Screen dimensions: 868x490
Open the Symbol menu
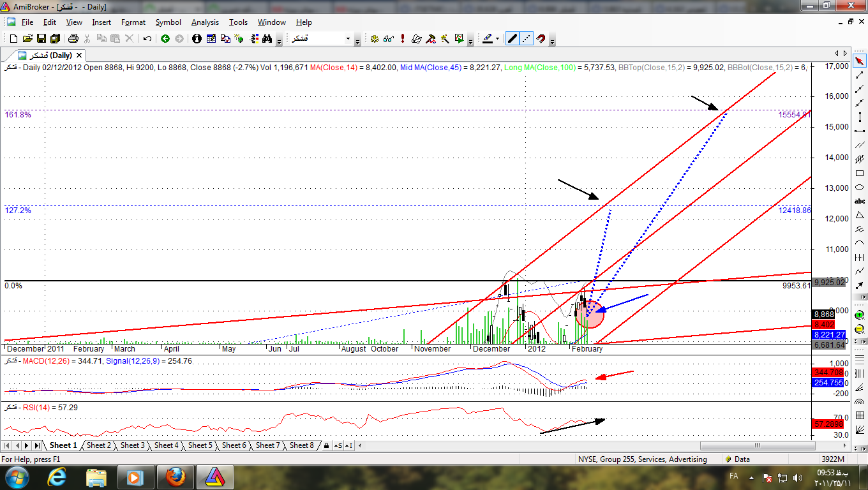(x=168, y=22)
